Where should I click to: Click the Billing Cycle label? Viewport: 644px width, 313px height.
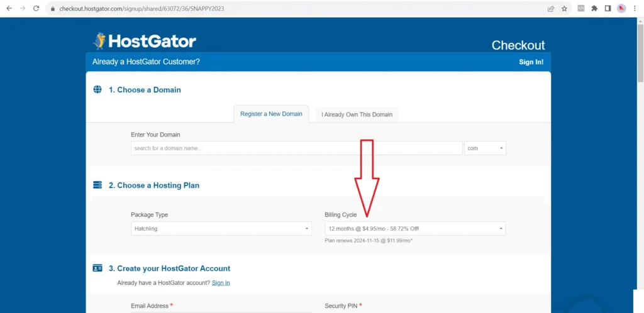[340, 215]
